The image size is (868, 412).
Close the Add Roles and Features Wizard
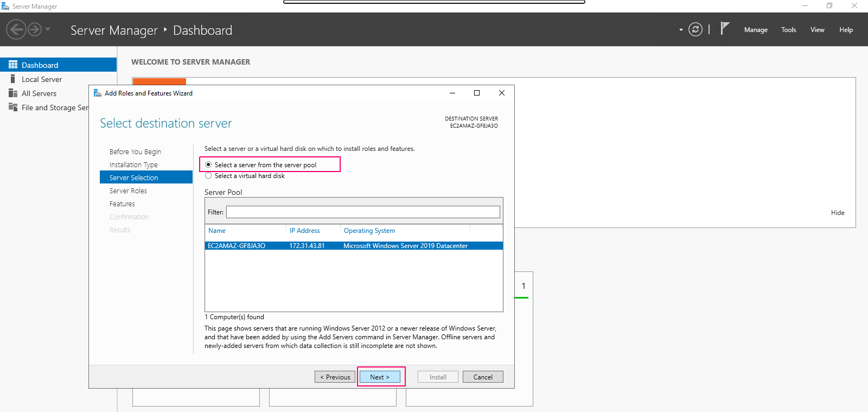tap(502, 93)
